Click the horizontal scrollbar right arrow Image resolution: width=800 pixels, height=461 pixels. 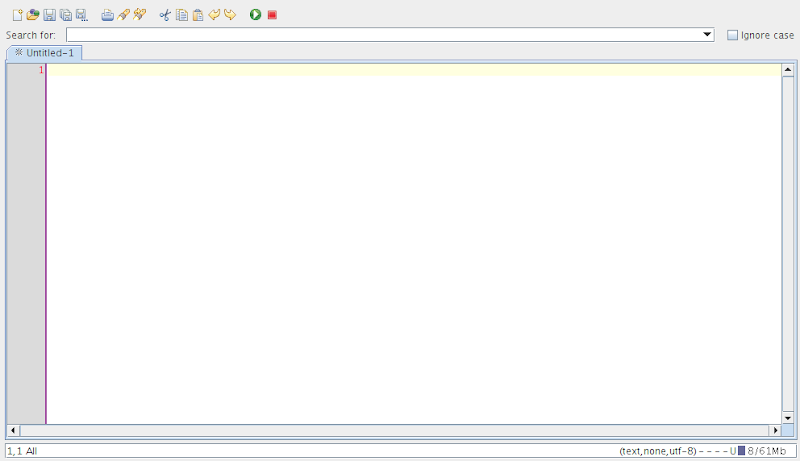pos(776,430)
